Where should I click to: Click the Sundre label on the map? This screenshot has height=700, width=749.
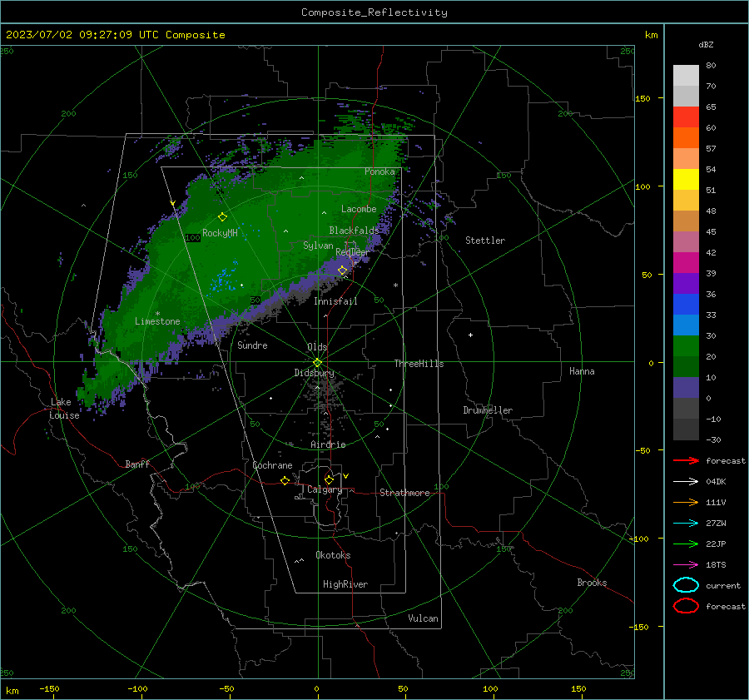coord(252,345)
